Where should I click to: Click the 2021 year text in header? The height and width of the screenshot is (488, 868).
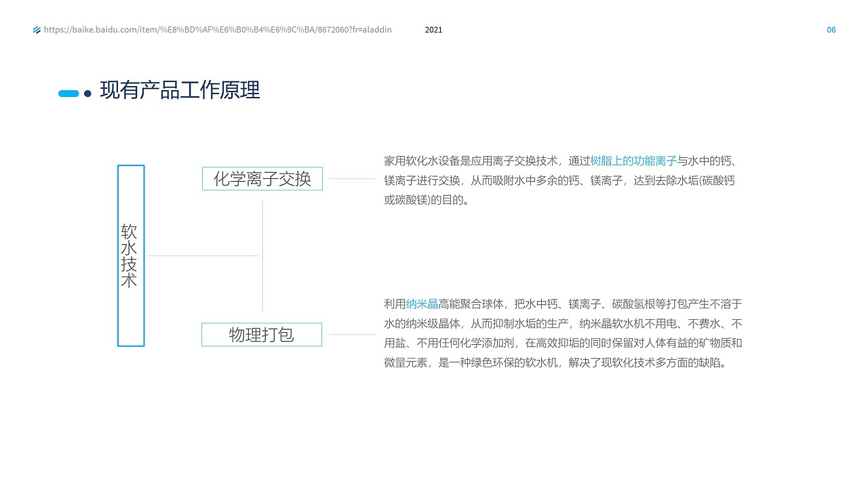coord(433,30)
